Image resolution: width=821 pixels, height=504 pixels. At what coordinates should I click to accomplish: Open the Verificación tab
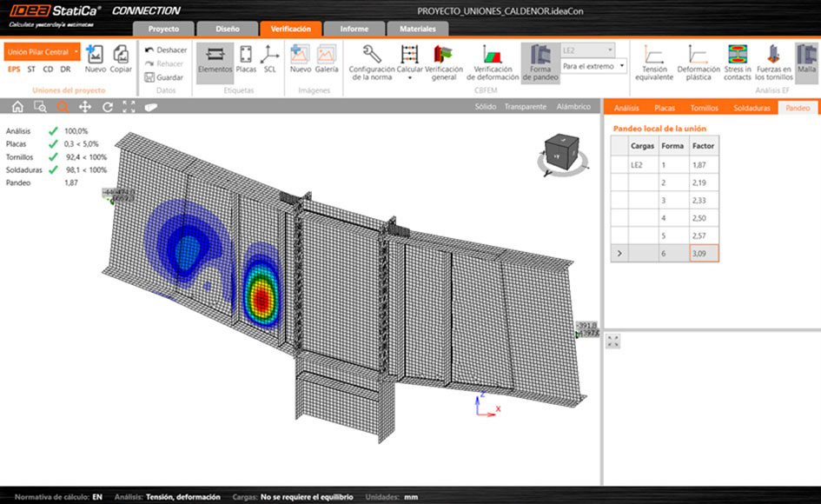click(290, 29)
